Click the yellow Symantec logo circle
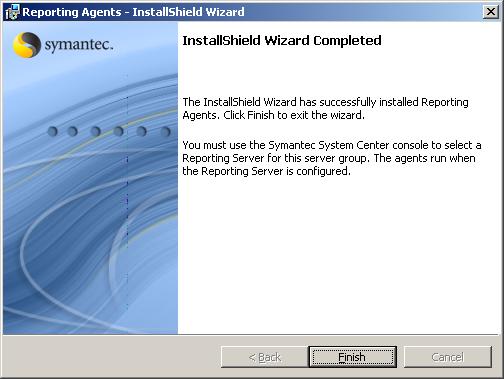The image size is (504, 379). (27, 45)
